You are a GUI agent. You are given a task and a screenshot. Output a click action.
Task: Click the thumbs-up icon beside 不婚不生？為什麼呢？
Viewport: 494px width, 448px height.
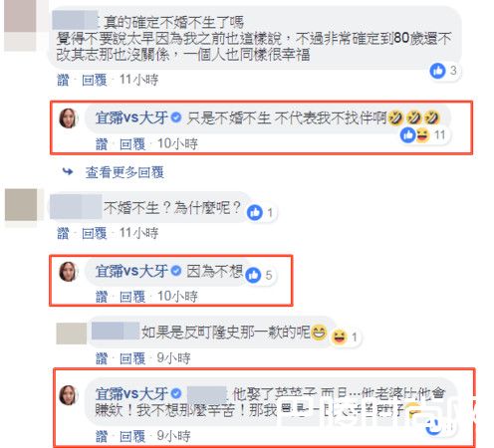click(255, 212)
